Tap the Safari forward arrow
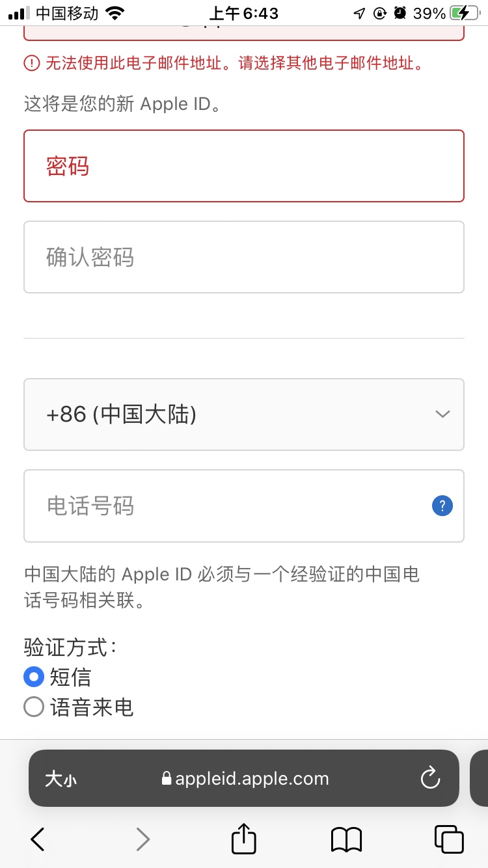 (x=142, y=839)
